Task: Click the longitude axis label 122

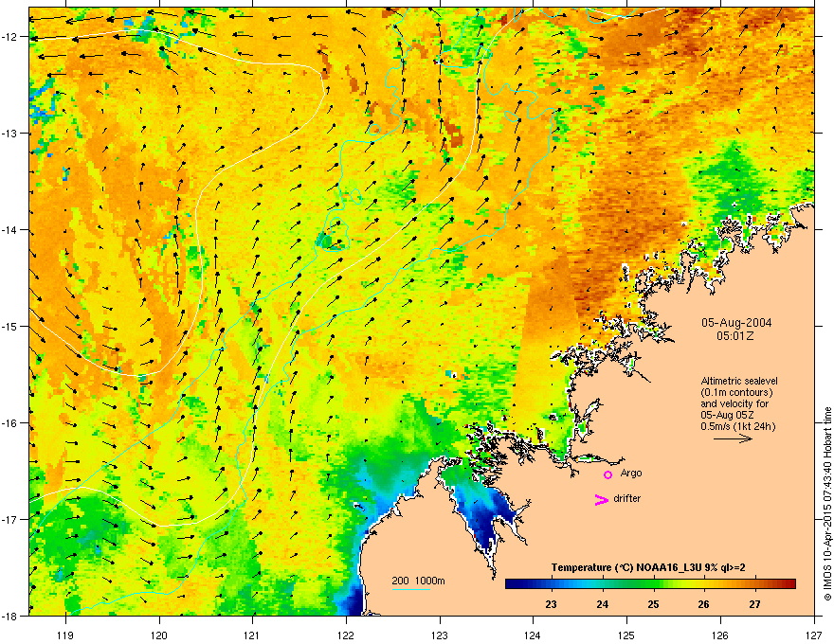Action: click(346, 635)
